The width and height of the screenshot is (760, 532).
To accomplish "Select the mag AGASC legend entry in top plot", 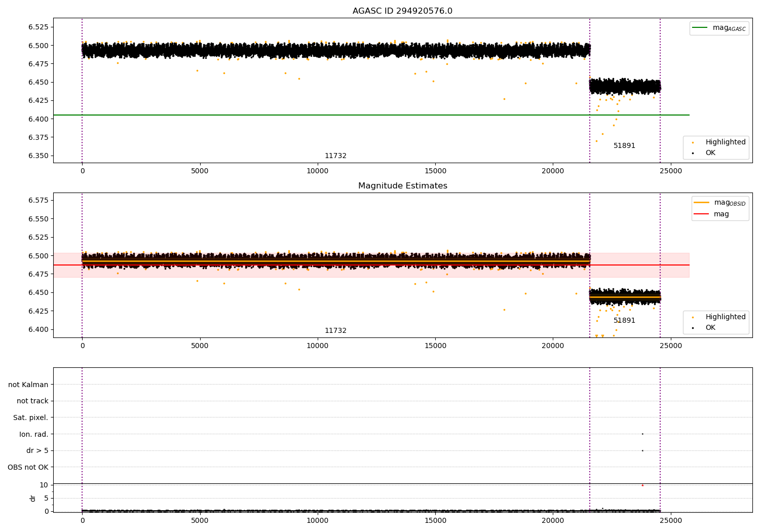I will pyautogui.click(x=719, y=28).
